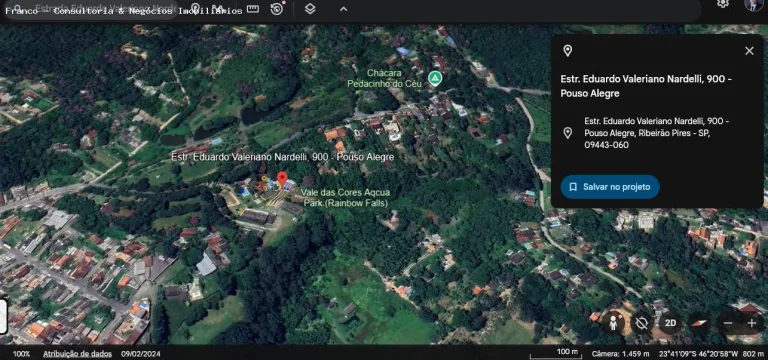Click the map address label near the pin

(283, 157)
